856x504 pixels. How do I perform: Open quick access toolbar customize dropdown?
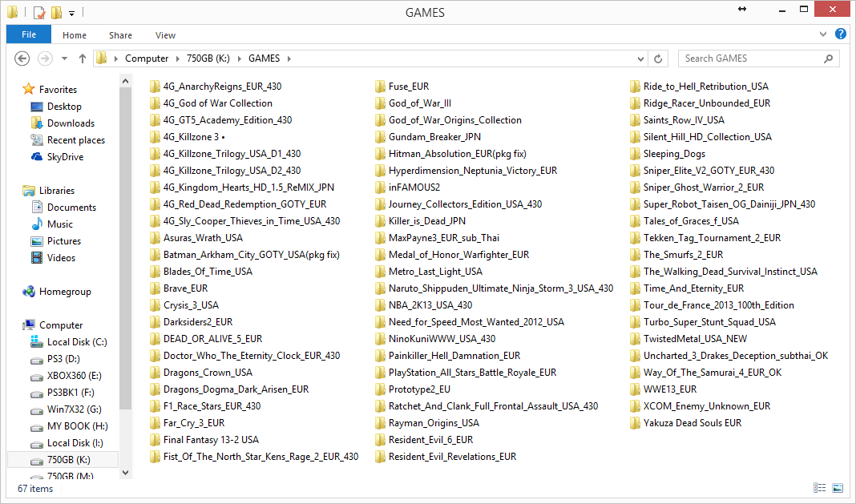click(71, 13)
